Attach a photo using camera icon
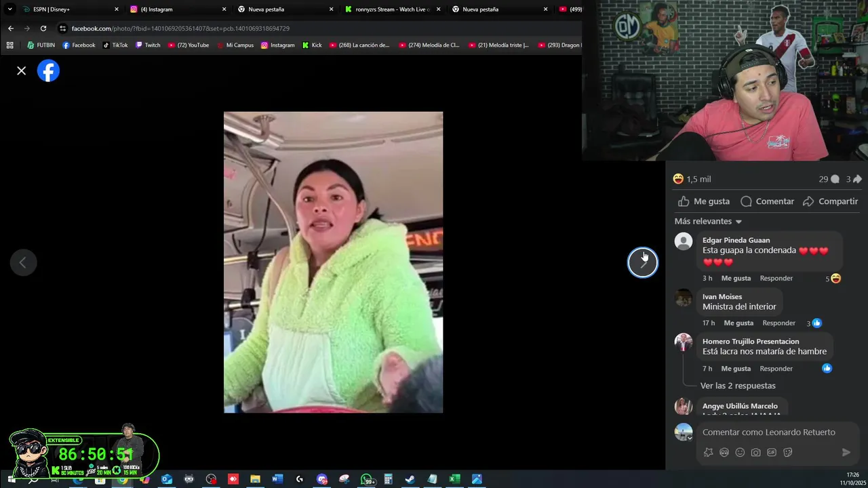Viewport: 868px width, 488px height. tap(755, 452)
